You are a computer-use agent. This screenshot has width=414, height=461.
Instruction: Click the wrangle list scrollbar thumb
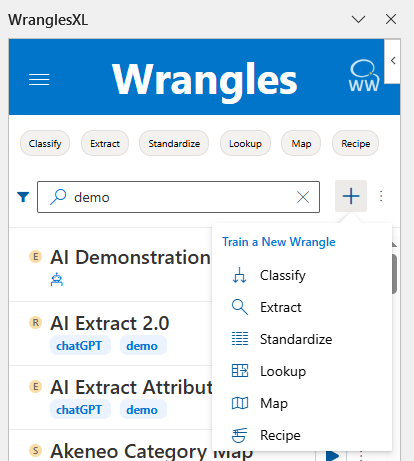click(394, 274)
